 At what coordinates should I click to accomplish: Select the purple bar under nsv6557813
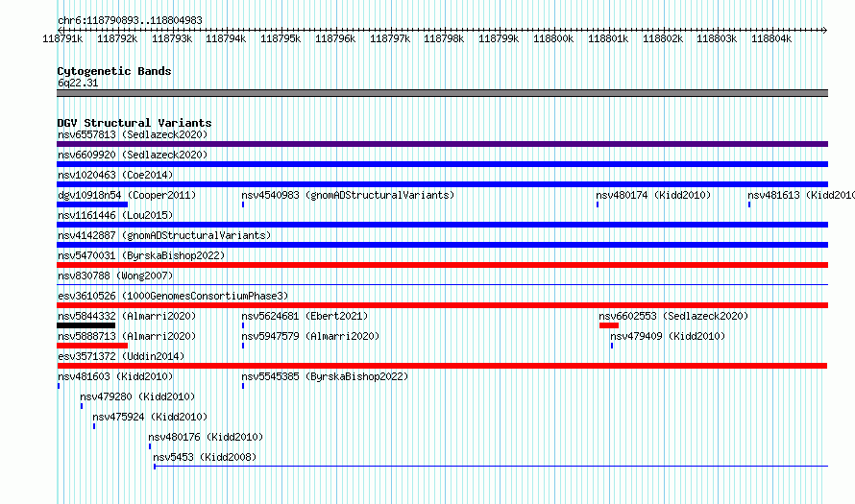pyautogui.click(x=442, y=144)
